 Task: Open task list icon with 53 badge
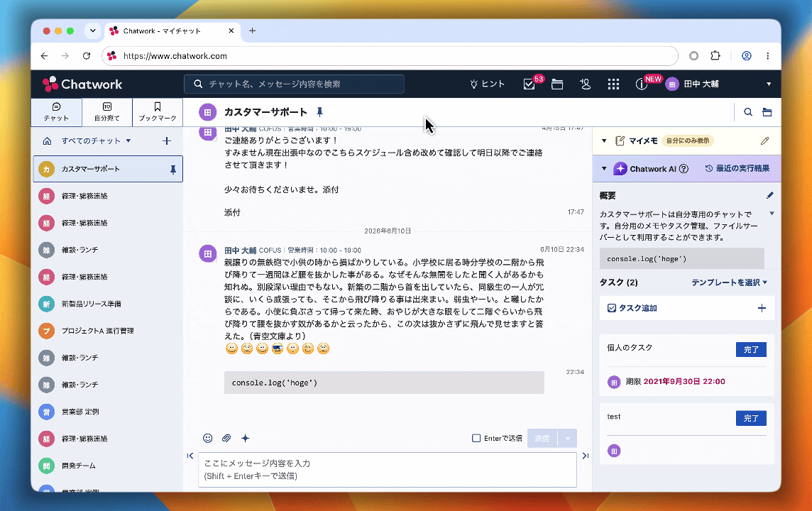click(x=529, y=84)
